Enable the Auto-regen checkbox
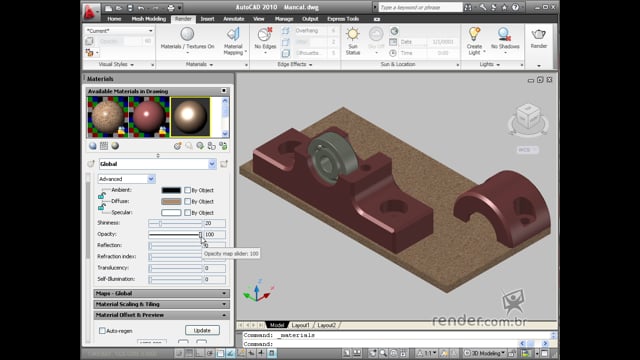The image size is (640, 360). click(102, 331)
